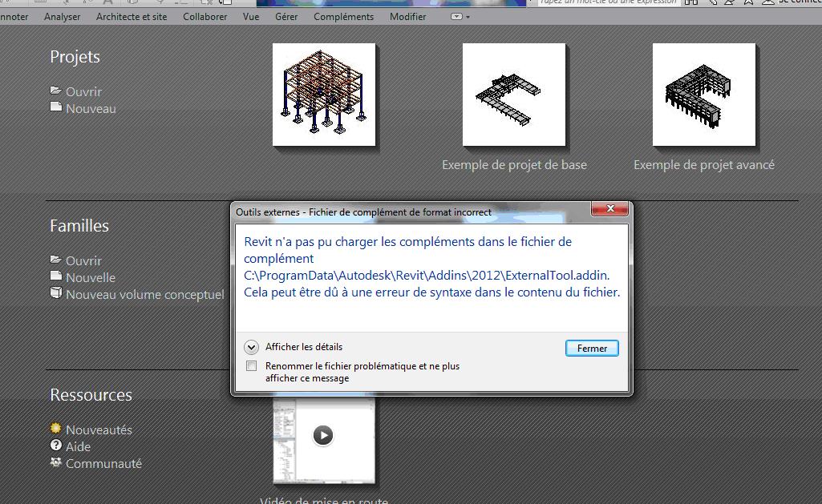Click the folder icon for Familles Ouvrir

[x=56, y=260]
